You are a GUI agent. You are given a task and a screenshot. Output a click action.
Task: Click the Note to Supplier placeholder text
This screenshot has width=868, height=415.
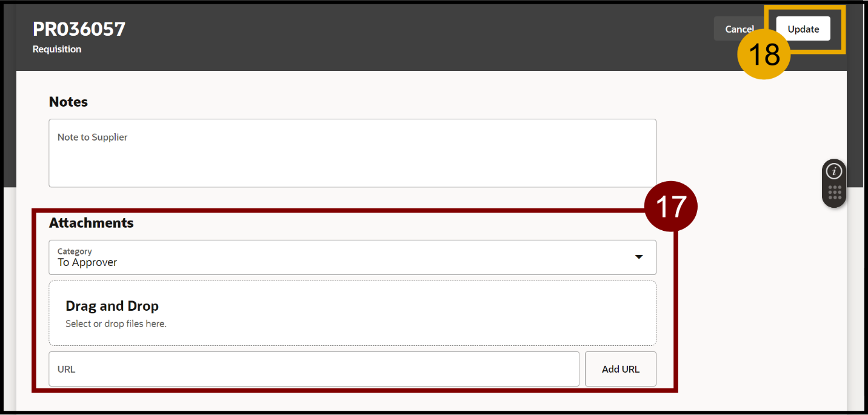pyautogui.click(x=92, y=137)
